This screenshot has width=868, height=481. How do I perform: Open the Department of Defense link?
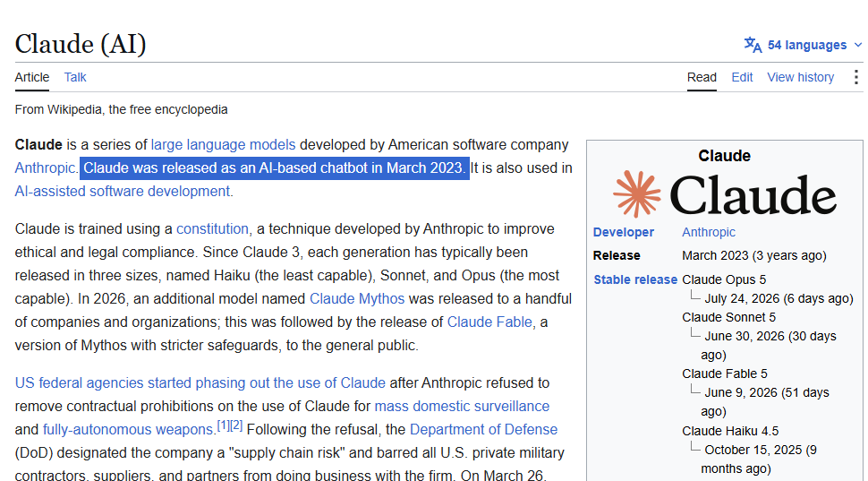484,429
